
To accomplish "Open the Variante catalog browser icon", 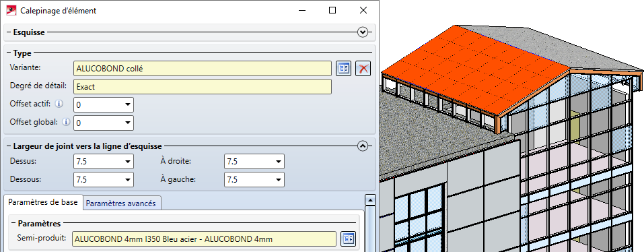I will [343, 69].
